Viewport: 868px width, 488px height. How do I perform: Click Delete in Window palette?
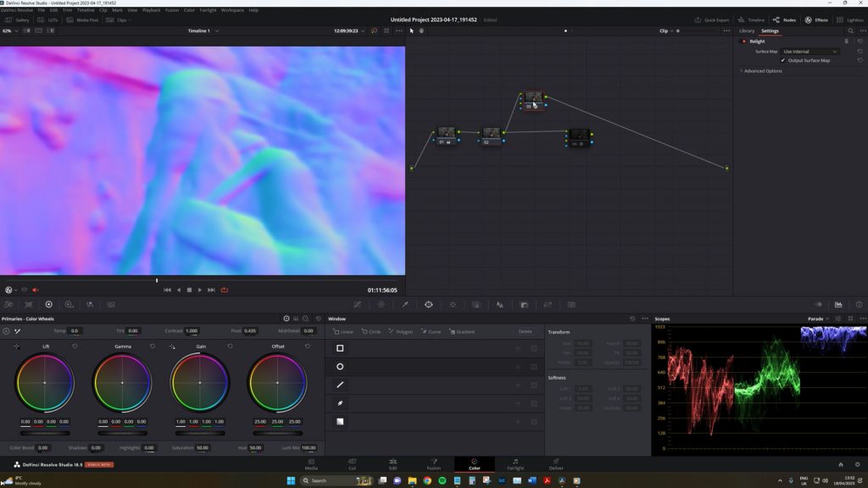525,331
